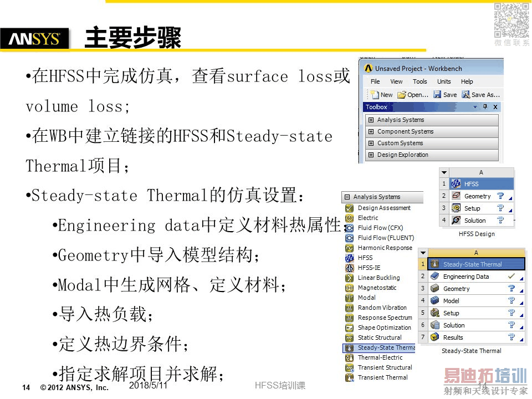
Task: Click the HFSS Design Setup cell icon
Action: 456,208
